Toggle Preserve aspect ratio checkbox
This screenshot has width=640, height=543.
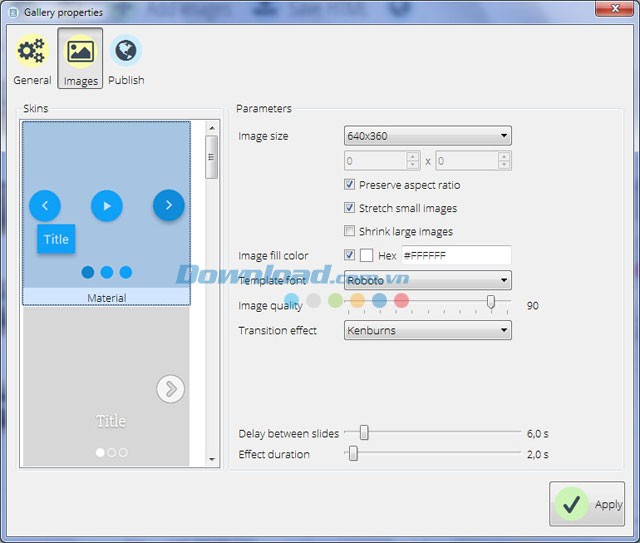(350, 185)
